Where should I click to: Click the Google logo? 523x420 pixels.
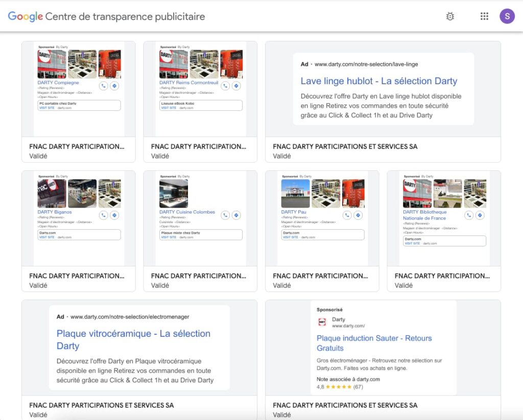[x=26, y=16]
